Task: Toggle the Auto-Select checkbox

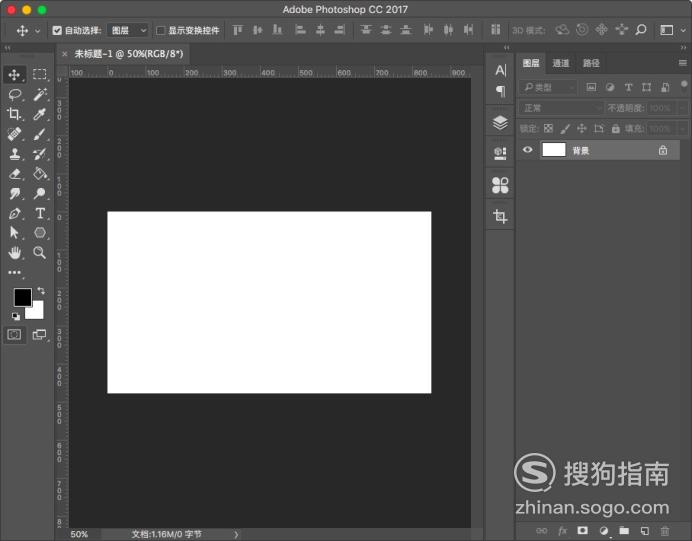Action: pos(57,30)
